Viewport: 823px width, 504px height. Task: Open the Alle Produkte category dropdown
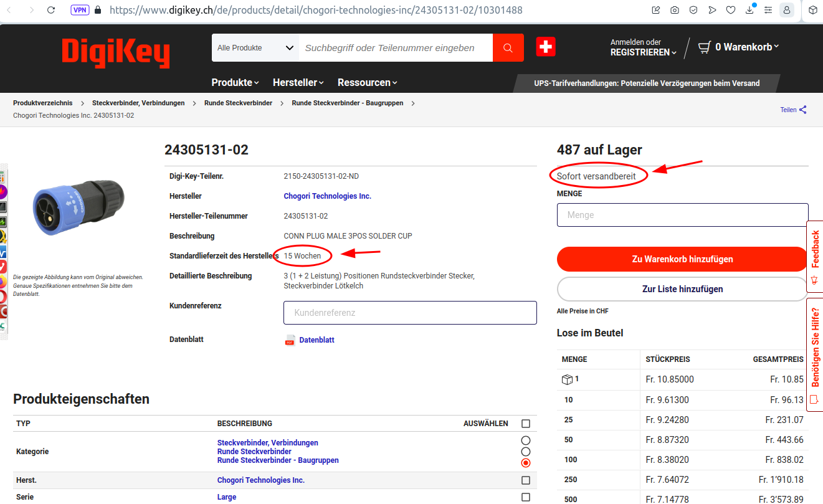(x=255, y=48)
